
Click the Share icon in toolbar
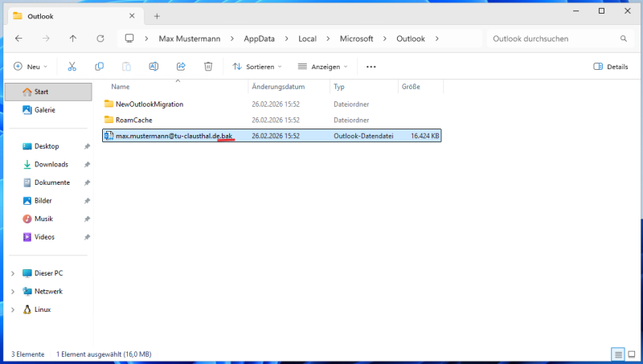181,67
